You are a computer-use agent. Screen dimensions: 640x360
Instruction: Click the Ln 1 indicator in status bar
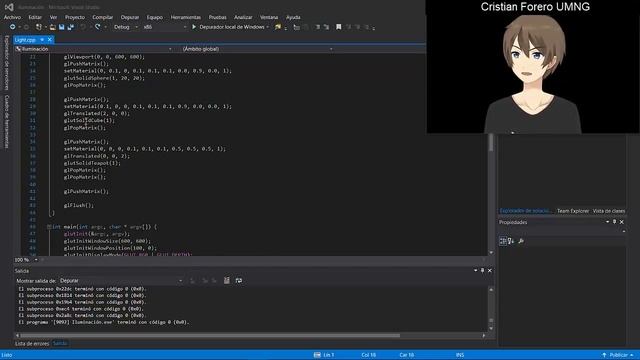coord(329,355)
